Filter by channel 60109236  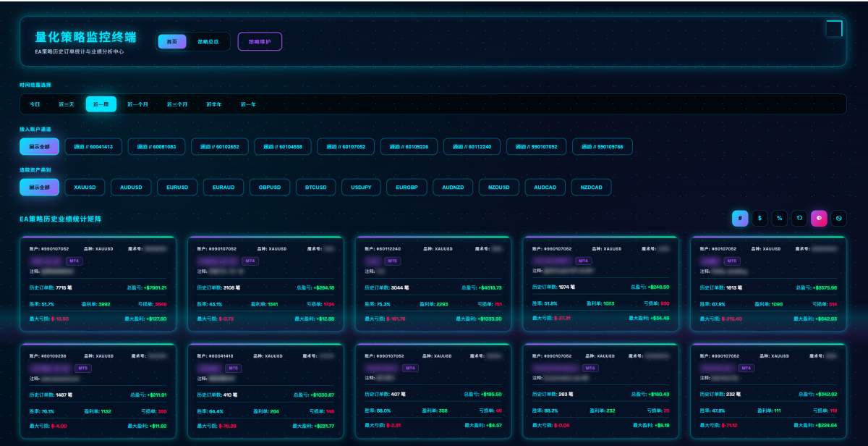[409, 146]
